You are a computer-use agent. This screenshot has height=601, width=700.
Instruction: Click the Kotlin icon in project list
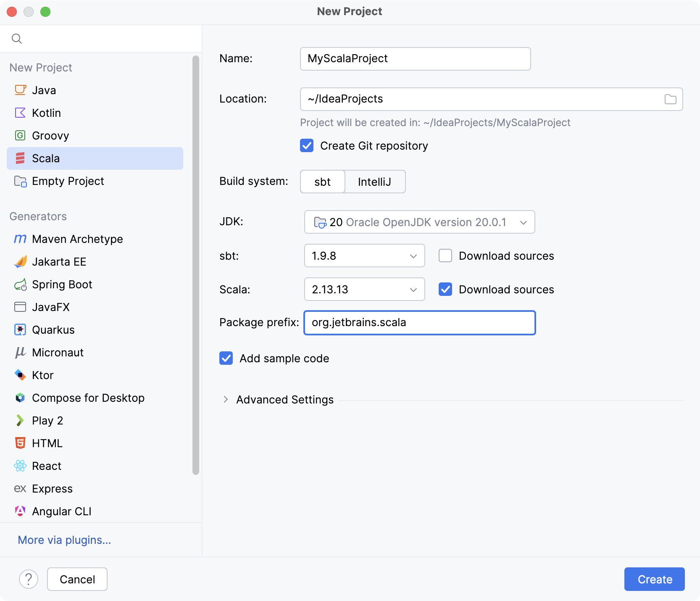pos(20,113)
